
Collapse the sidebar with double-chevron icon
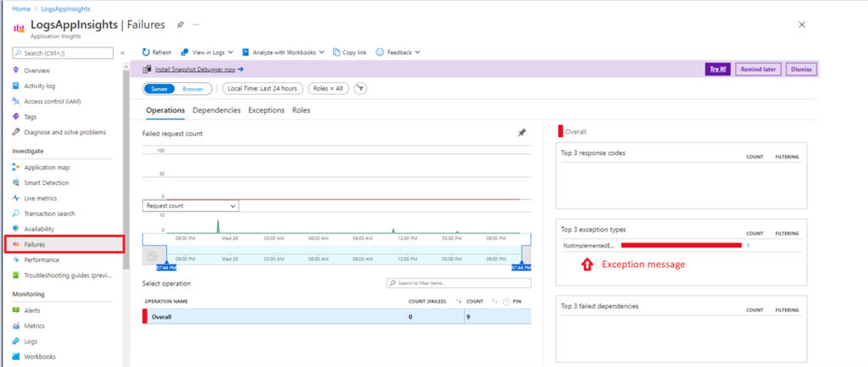(x=123, y=53)
